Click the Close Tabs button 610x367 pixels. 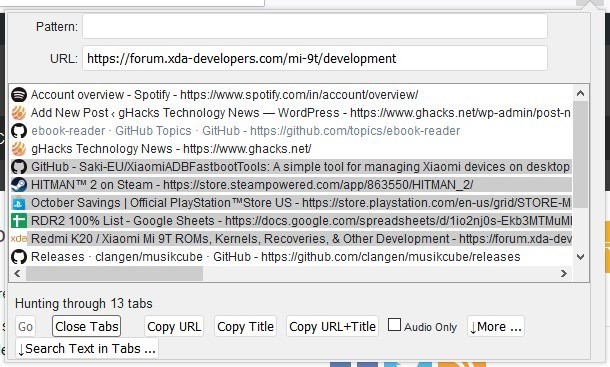[x=86, y=326]
